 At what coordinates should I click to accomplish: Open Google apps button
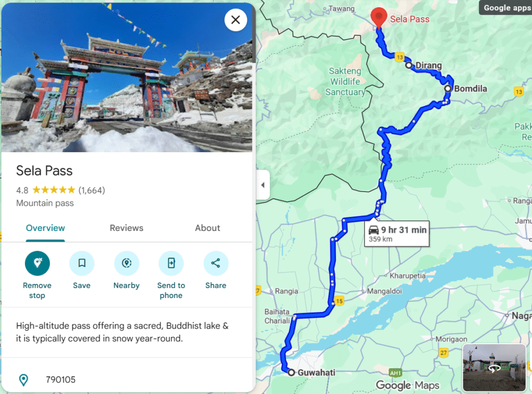tap(506, 7)
